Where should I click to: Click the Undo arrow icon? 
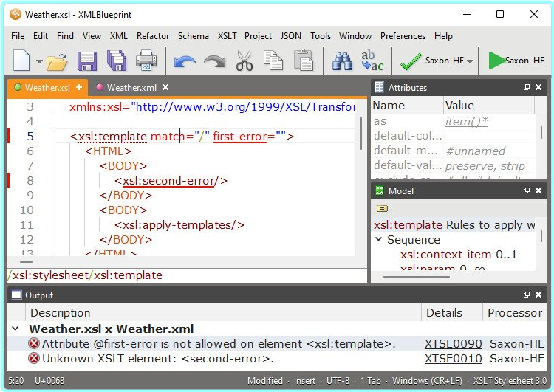(x=185, y=61)
